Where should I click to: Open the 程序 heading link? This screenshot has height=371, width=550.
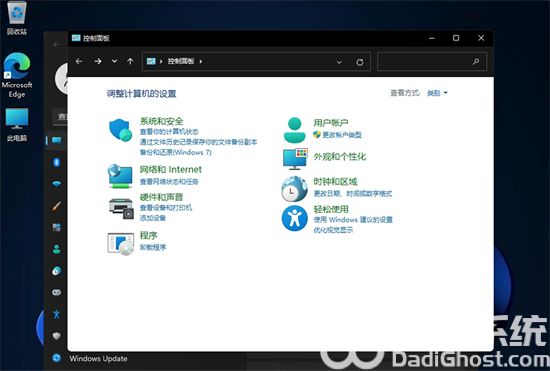coord(148,235)
